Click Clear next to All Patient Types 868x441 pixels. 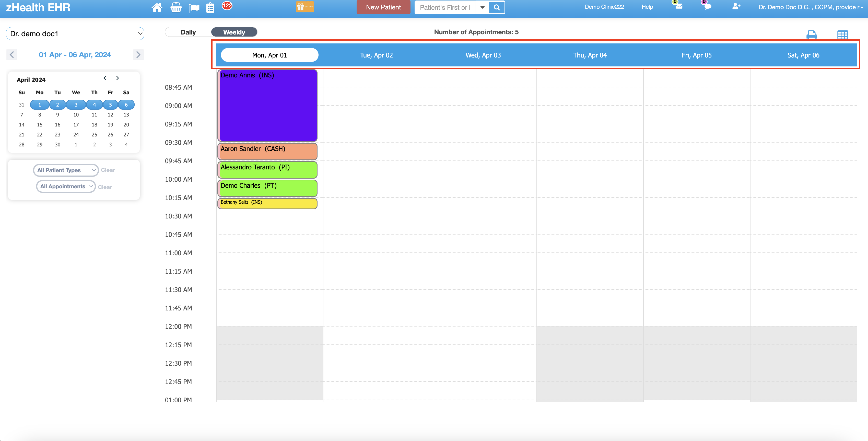(108, 170)
